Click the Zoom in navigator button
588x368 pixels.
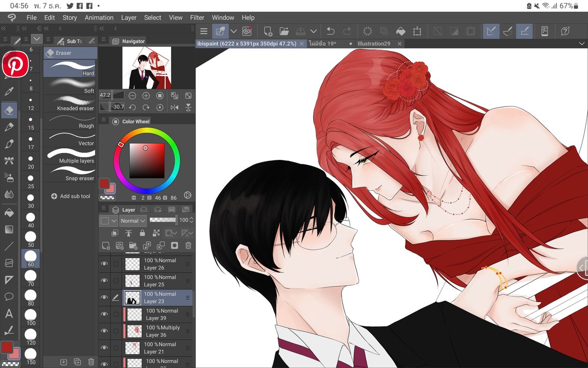click(x=146, y=96)
